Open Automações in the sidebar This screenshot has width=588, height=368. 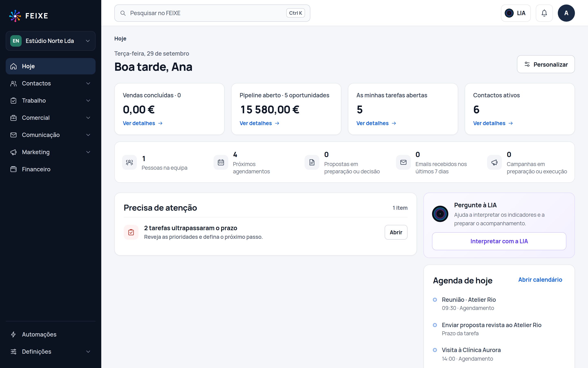[x=51, y=334]
